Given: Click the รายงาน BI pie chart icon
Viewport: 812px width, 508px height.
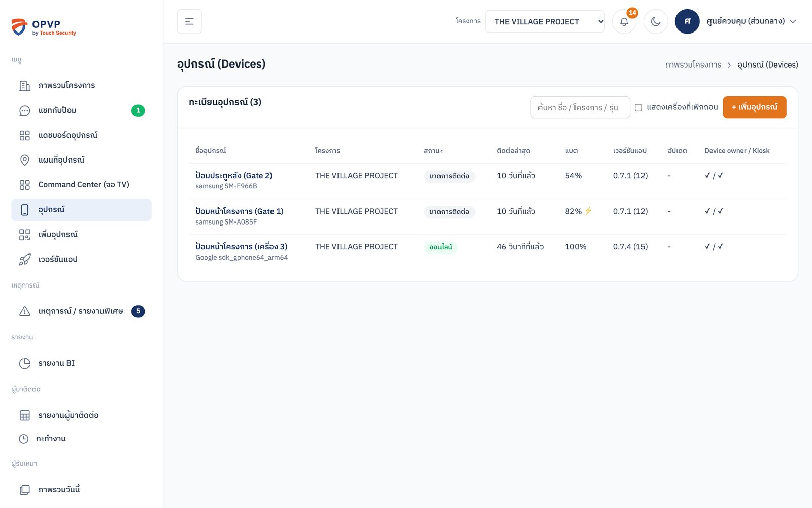Looking at the screenshot, I should coord(24,363).
